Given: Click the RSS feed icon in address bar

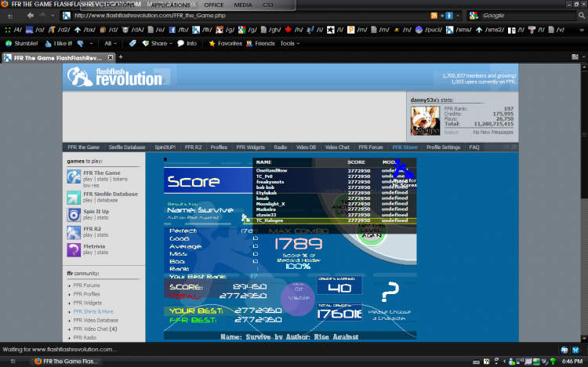Looking at the screenshot, I should 434,16.
